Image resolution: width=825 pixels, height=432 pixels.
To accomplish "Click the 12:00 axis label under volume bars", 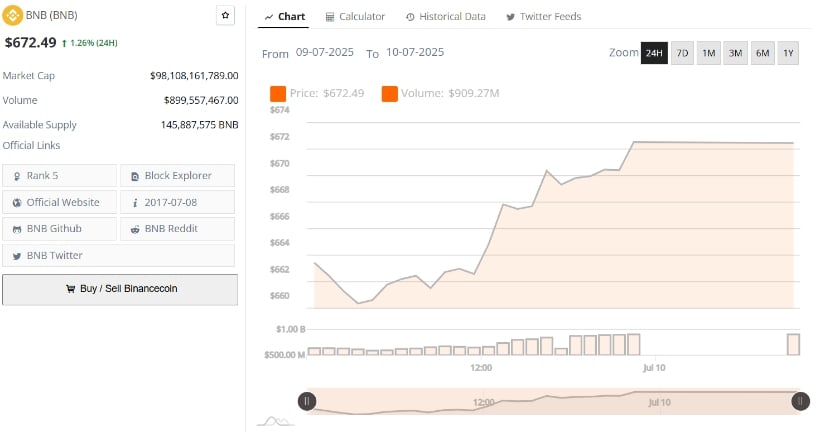I will (481, 368).
